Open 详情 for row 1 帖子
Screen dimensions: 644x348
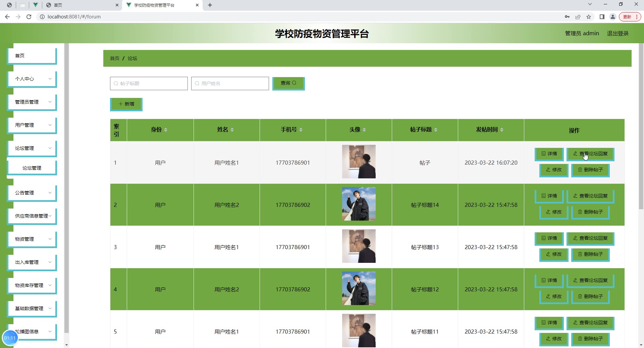pyautogui.click(x=549, y=154)
